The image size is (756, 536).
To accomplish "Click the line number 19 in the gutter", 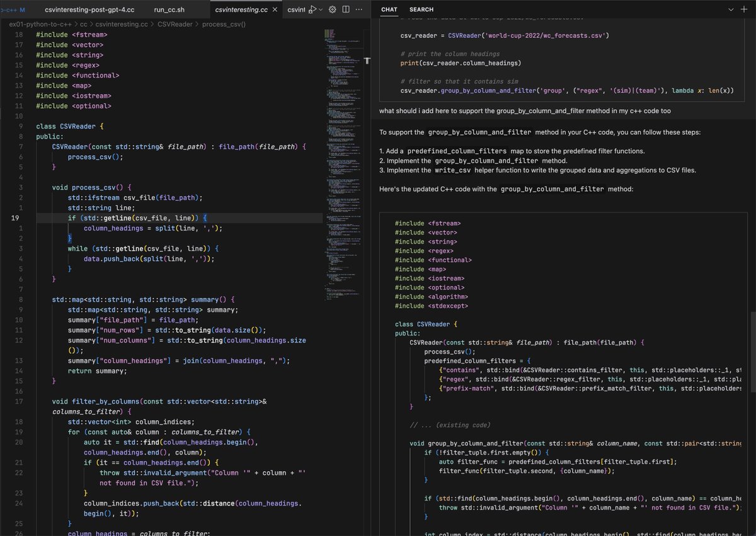I will (x=16, y=218).
